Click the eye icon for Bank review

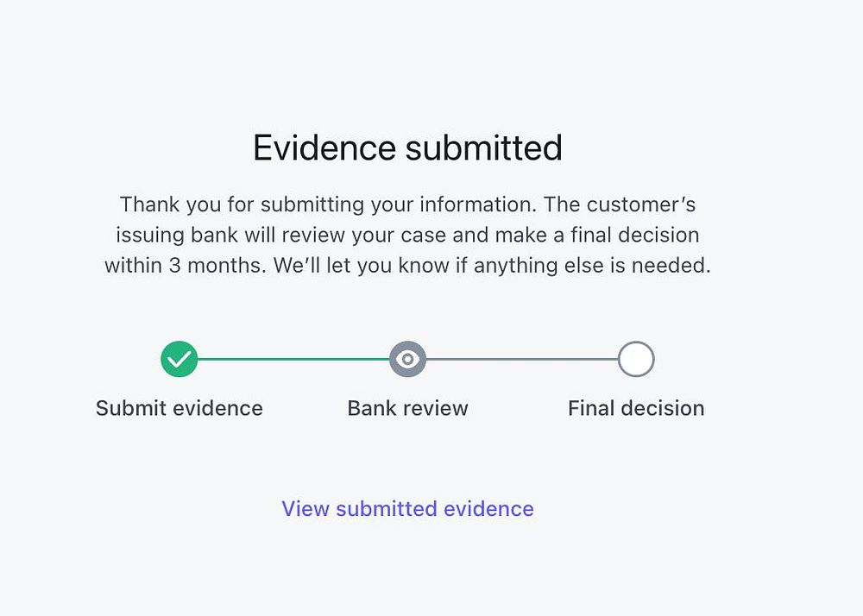click(407, 359)
